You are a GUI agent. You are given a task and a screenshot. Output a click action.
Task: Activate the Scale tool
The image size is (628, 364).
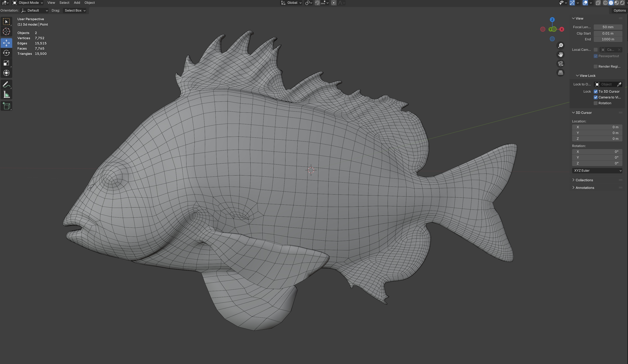pyautogui.click(x=6, y=63)
